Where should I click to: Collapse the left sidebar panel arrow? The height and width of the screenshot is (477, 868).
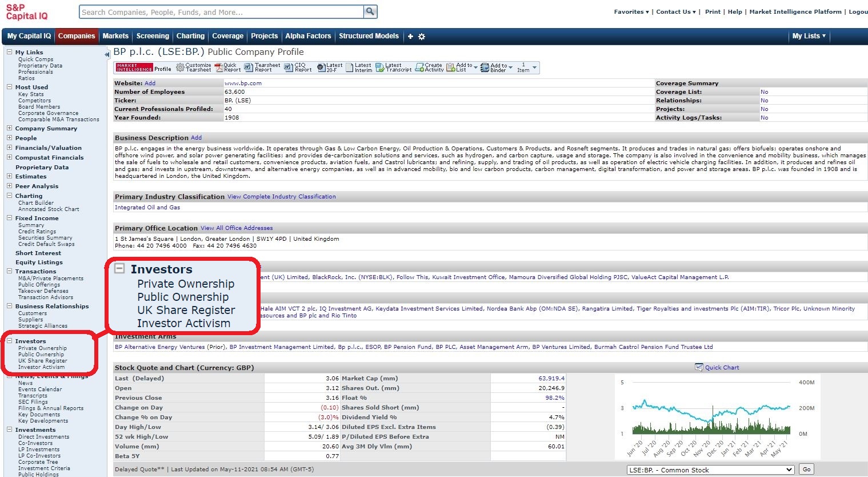point(107,55)
